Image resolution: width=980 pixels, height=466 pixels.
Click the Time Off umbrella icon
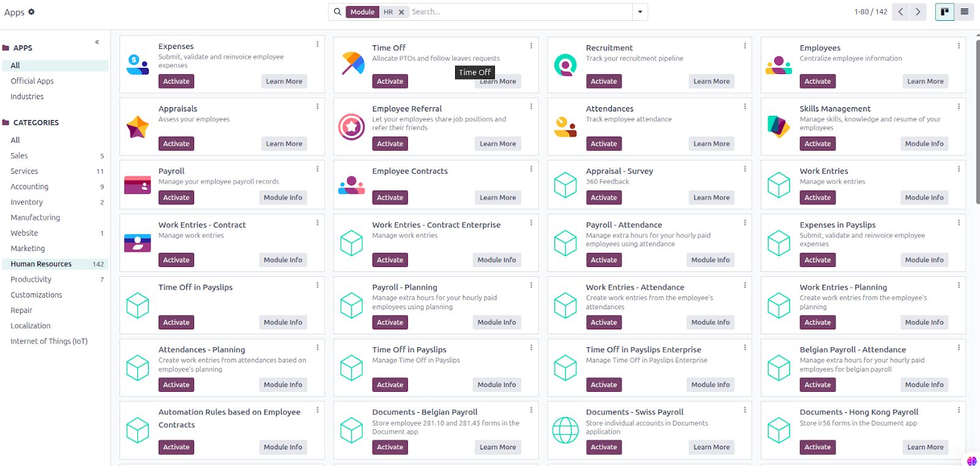(x=352, y=64)
